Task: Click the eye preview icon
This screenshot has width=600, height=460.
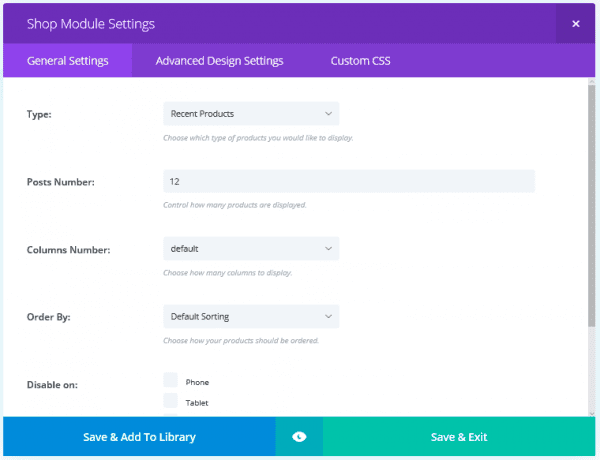Action: point(299,437)
